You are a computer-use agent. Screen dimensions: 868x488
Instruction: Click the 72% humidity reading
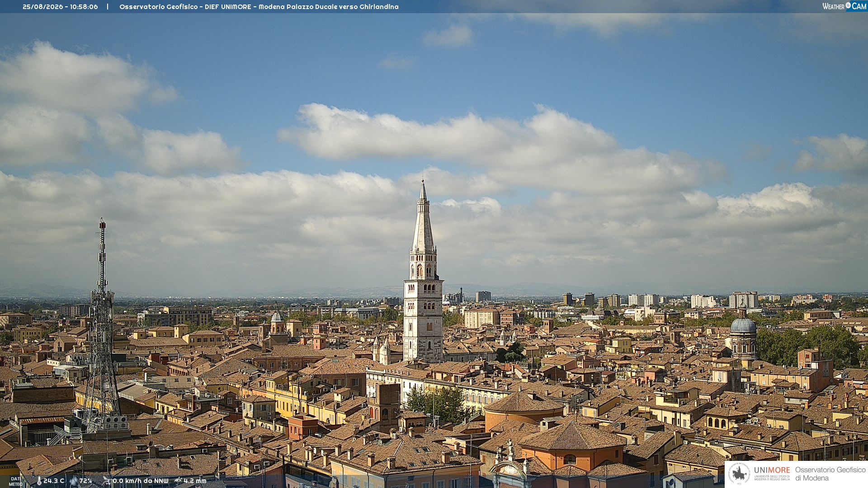(85, 481)
